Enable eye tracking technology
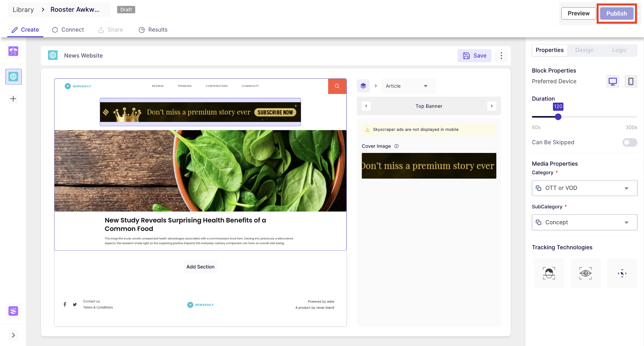 585,273
